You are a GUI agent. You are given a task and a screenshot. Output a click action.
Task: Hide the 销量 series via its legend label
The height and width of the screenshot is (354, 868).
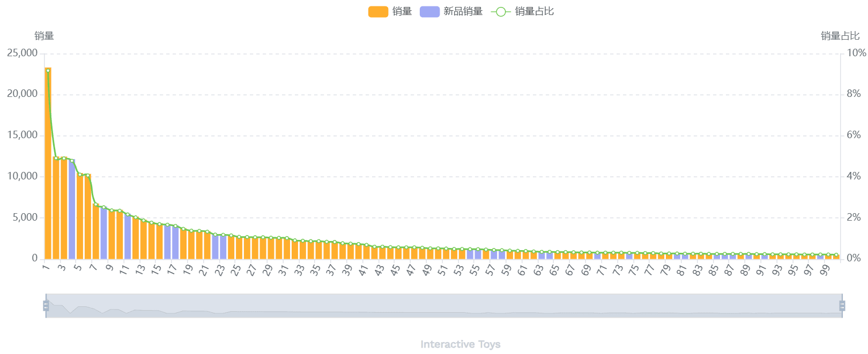402,12
